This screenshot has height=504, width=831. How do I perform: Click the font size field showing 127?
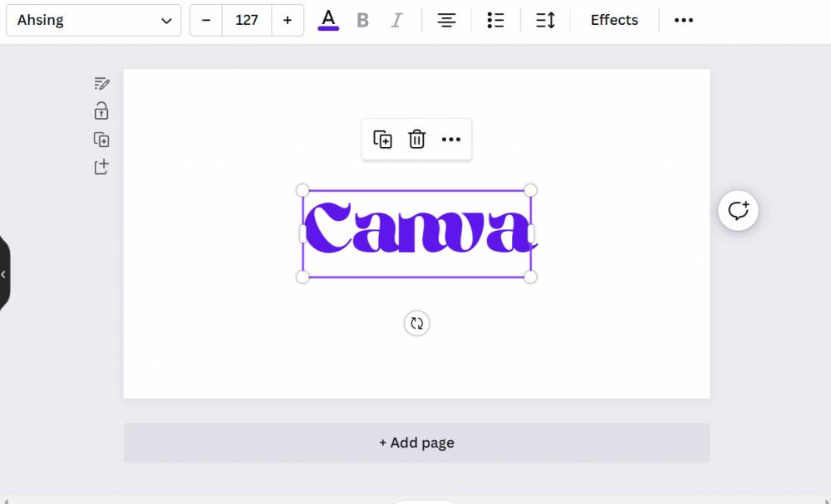pyautogui.click(x=247, y=20)
